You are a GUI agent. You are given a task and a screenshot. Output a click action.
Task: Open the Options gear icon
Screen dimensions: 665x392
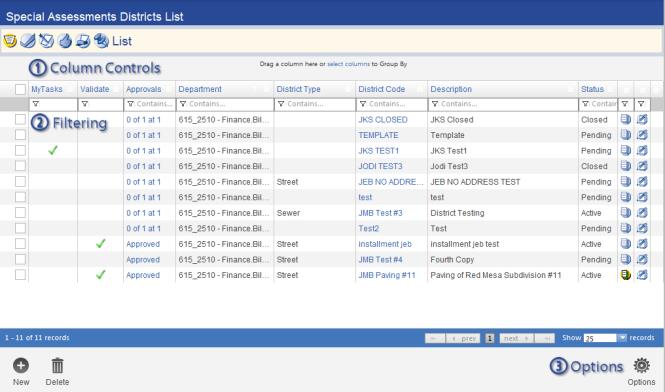pos(641,365)
